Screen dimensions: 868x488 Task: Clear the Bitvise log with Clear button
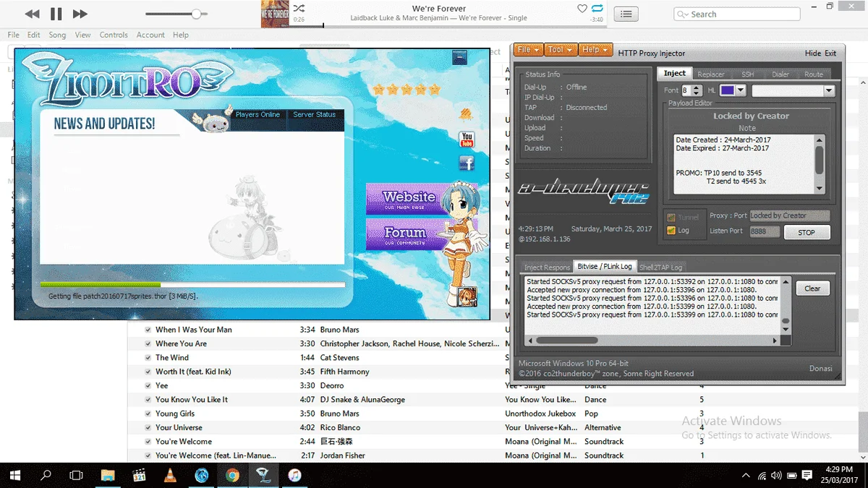(813, 288)
